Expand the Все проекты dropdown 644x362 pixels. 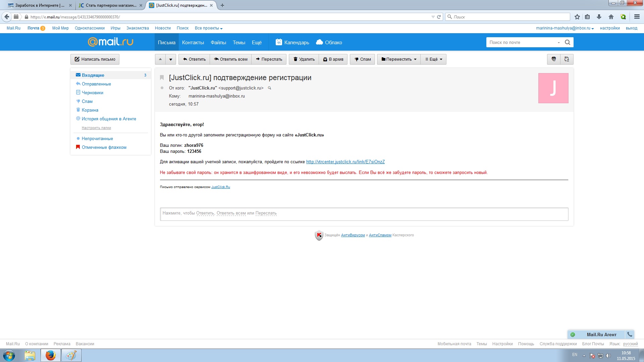(209, 28)
